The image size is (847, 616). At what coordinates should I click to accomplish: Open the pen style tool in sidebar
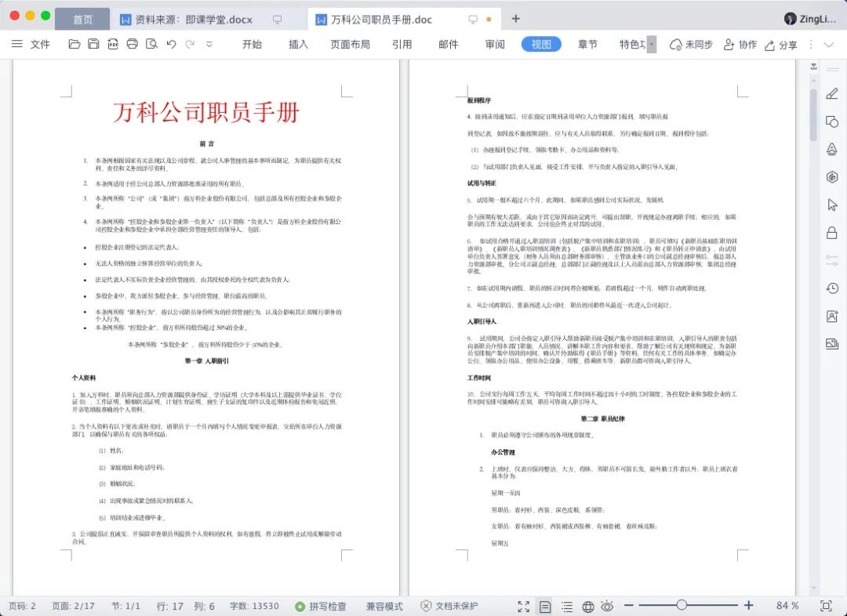point(832,93)
